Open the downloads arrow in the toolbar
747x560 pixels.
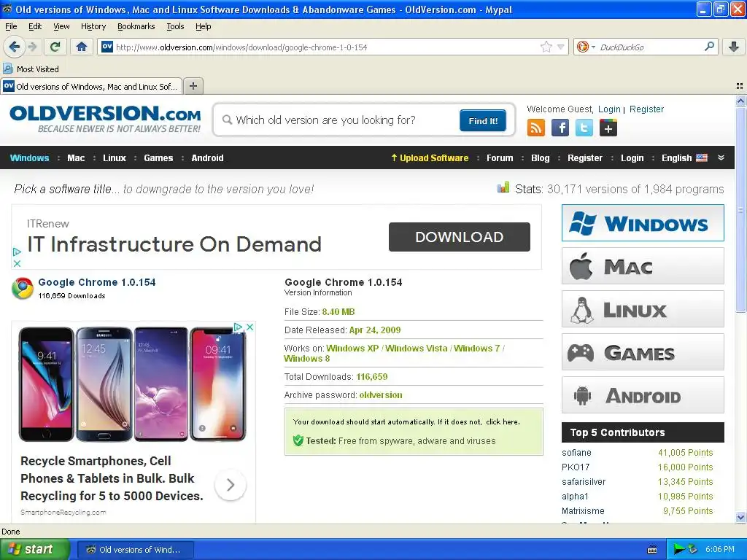click(x=734, y=47)
